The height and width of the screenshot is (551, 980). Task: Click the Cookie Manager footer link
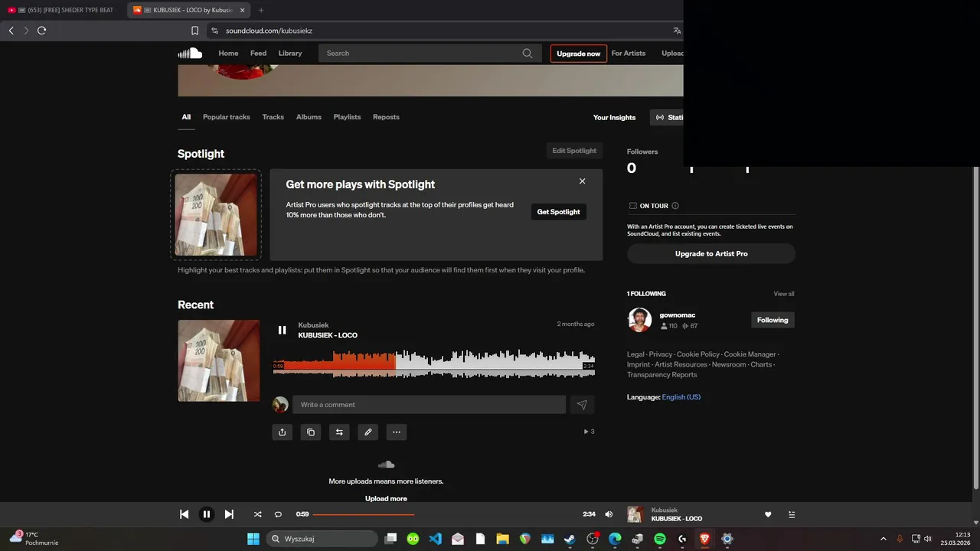pyautogui.click(x=750, y=354)
